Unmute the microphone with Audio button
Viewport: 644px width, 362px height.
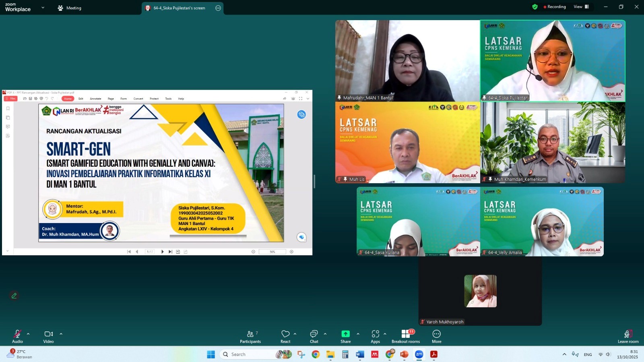[17, 334]
